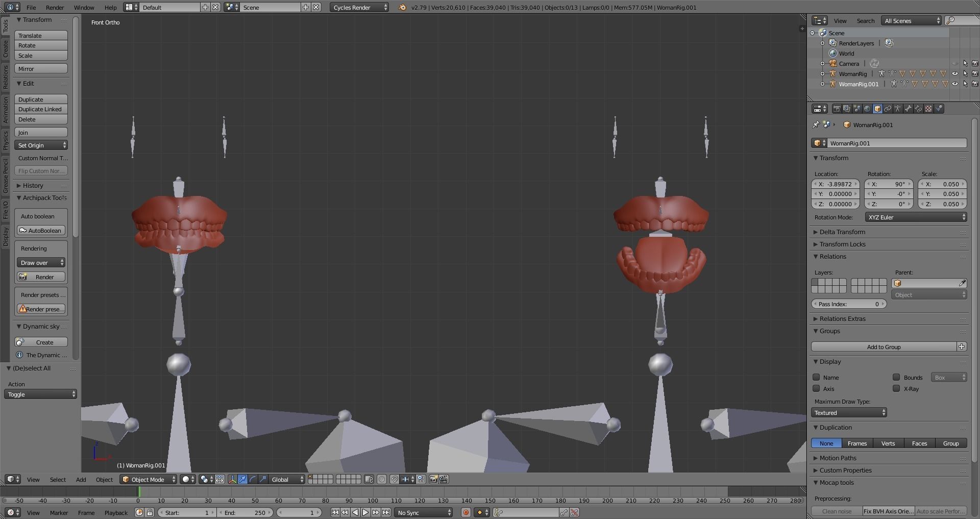The image size is (980, 519).
Task: Open the Scene properties tab
Action: pyautogui.click(x=857, y=109)
